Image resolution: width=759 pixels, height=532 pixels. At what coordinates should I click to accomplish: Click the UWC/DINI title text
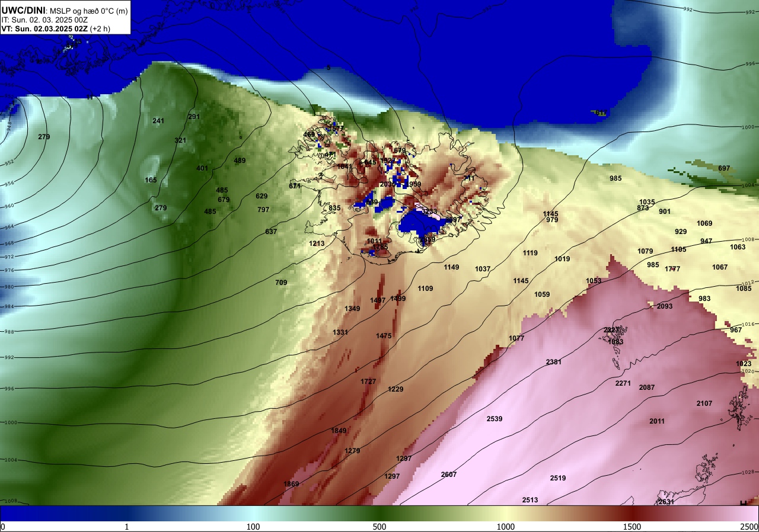pos(24,9)
